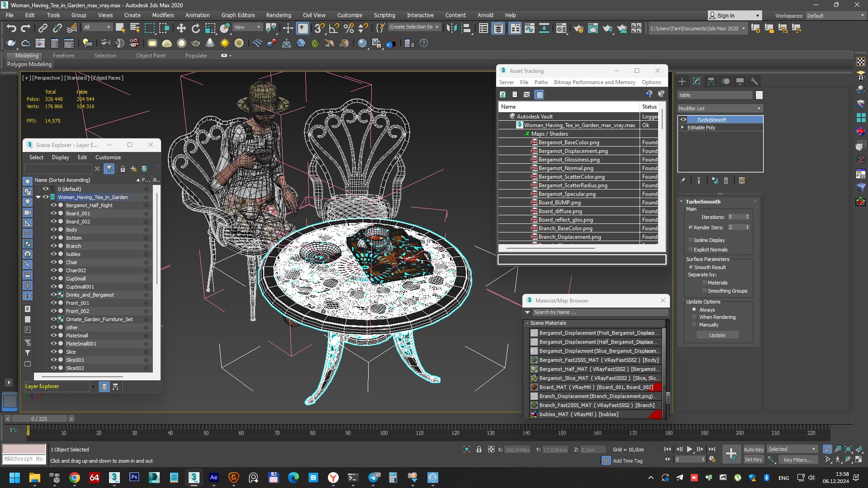
Task: Open After Effects from taskbar
Action: tap(213, 478)
